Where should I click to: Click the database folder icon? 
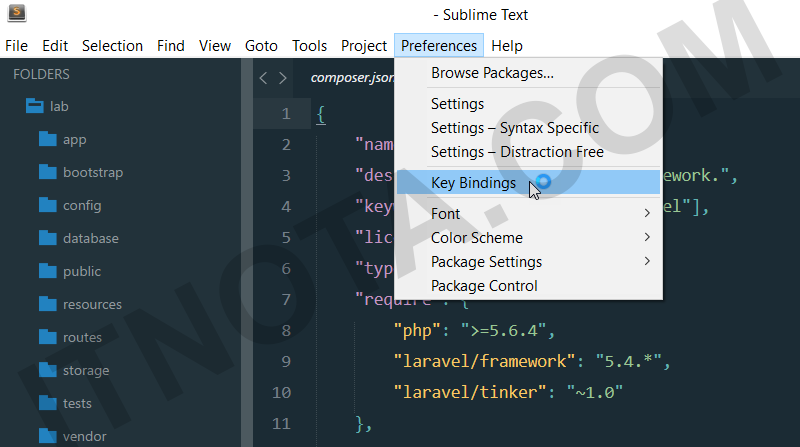point(47,238)
